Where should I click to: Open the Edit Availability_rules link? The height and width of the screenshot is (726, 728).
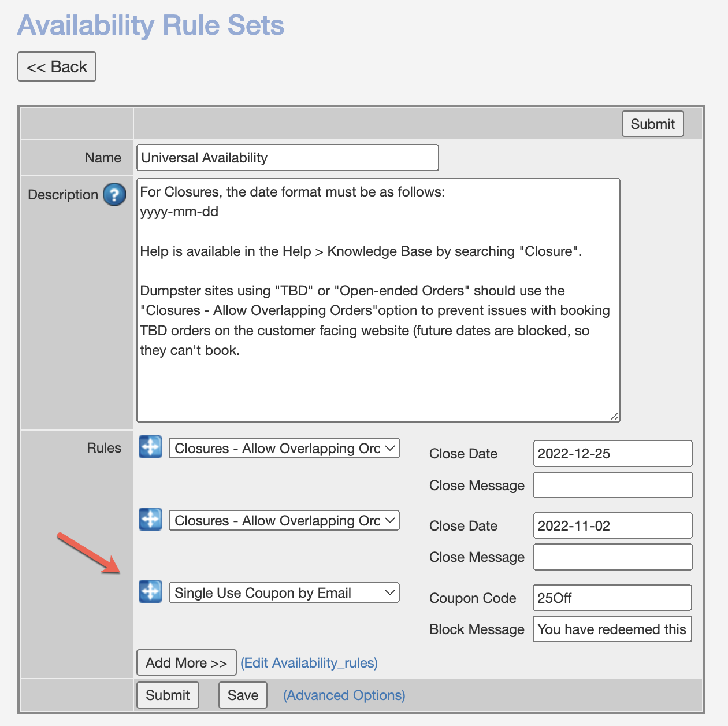(309, 663)
